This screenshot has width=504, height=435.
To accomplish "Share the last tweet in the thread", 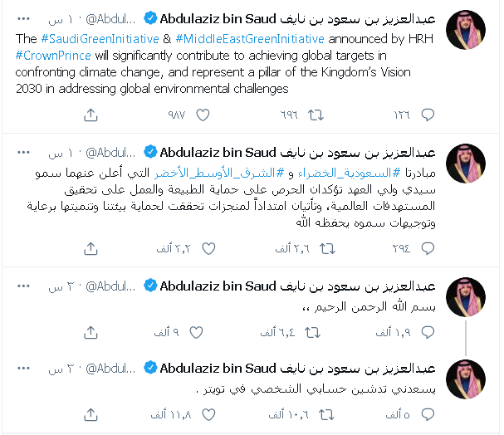I will tap(91, 413).
